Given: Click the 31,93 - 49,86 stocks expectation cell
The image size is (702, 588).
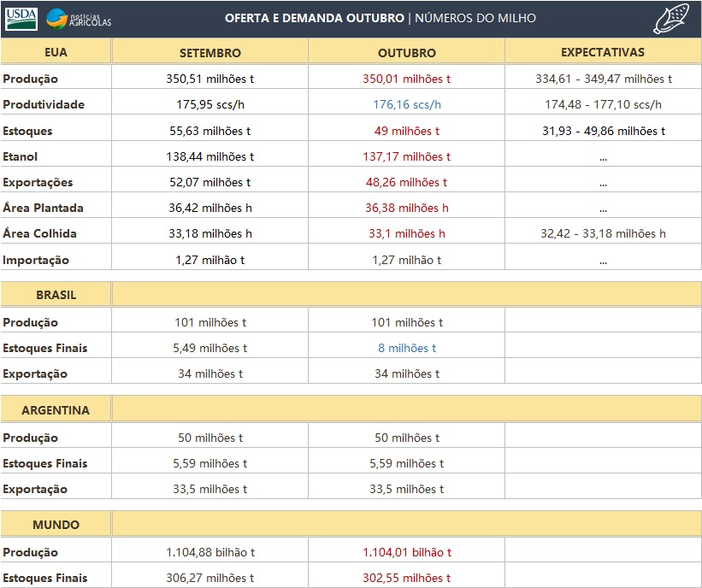Looking at the screenshot, I should click(x=603, y=131).
